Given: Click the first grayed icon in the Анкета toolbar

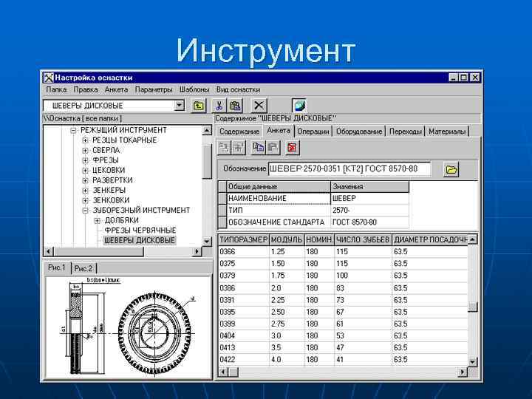Looking at the screenshot, I should tap(224, 147).
